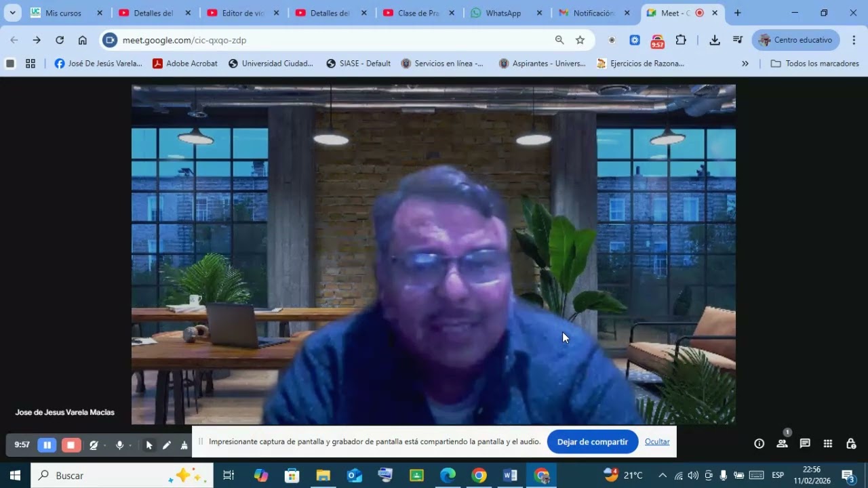Switch to the Editor de video tab
This screenshot has width=868, height=488.
(x=242, y=13)
